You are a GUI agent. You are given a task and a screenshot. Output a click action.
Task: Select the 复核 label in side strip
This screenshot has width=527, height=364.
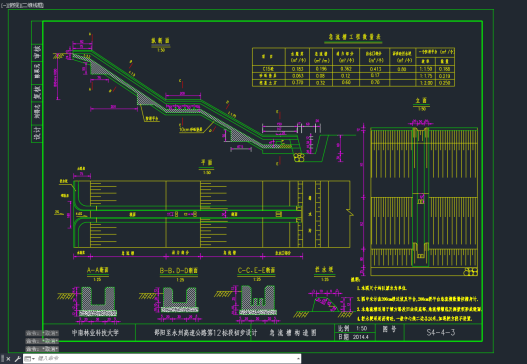[x=37, y=93]
